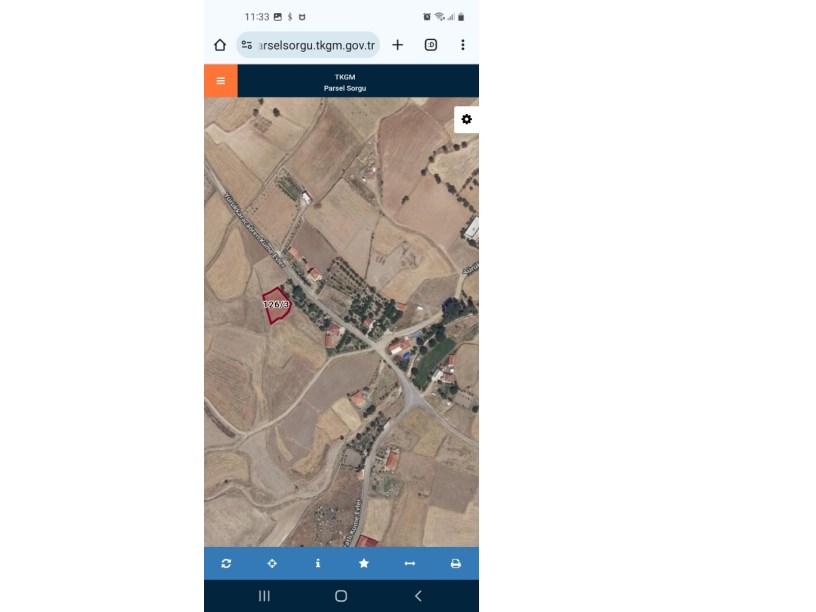Image resolution: width=816 pixels, height=612 pixels.
Task: Tap the locate crosshair icon
Action: (272, 563)
